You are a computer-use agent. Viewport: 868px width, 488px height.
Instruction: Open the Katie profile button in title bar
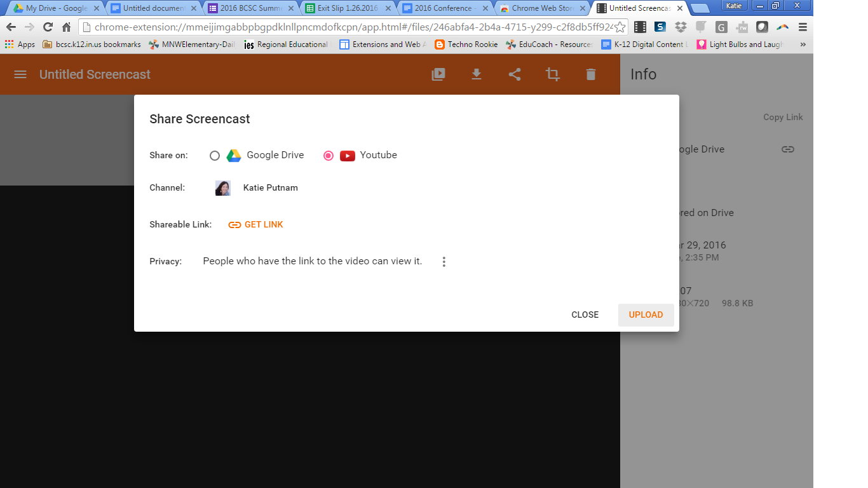[734, 6]
